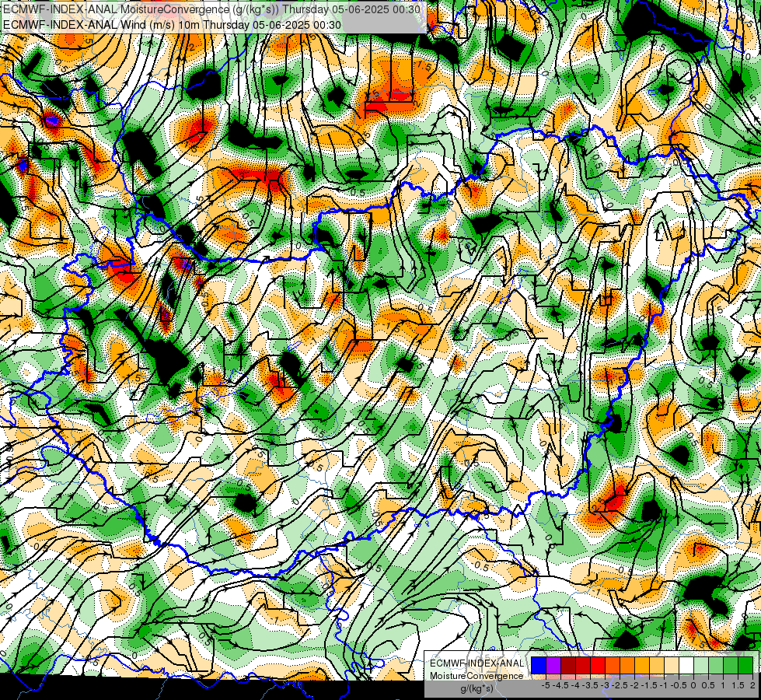Pick the darkest green legend swatch
This screenshot has height=700, width=761.
pos(745,665)
